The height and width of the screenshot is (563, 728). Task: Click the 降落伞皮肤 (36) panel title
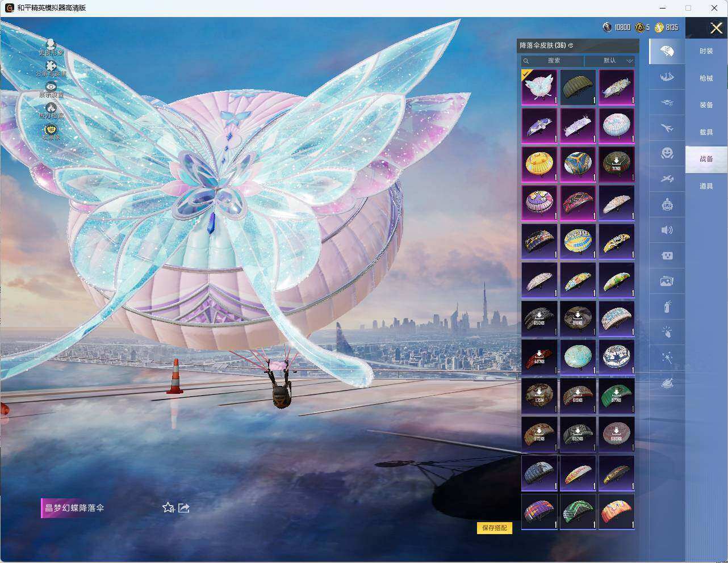[x=542, y=45]
